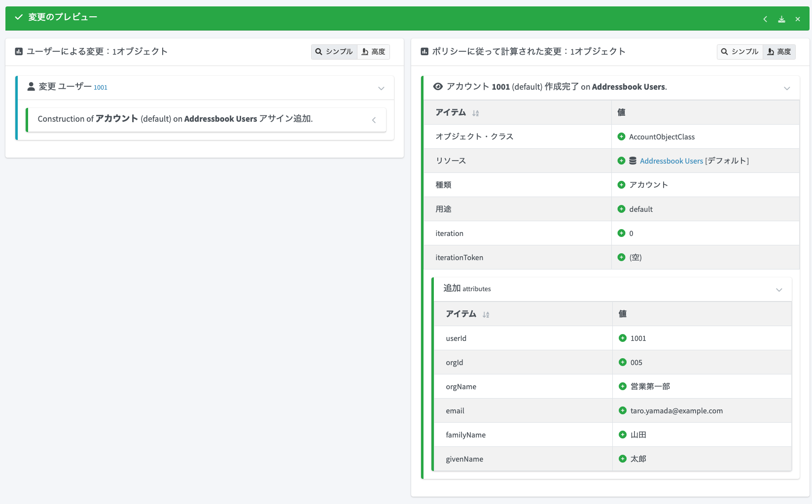The height and width of the screenshot is (504, 812).
Task: Select the 太郎 givenName value
Action: tap(638, 459)
